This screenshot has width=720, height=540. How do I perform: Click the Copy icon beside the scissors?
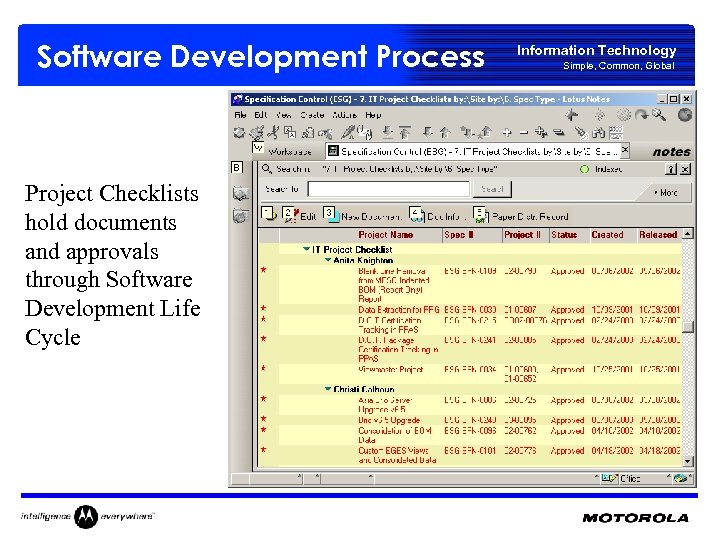tap(290, 133)
